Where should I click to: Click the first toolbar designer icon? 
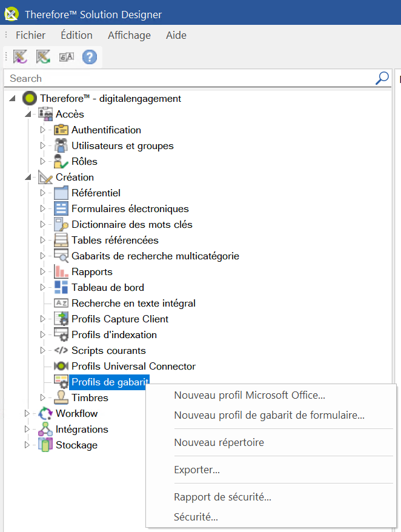tap(20, 57)
